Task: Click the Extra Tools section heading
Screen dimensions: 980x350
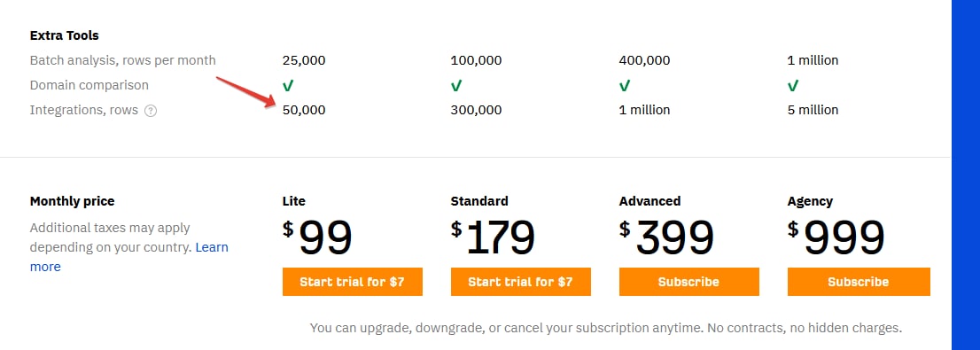Action: coord(65,35)
